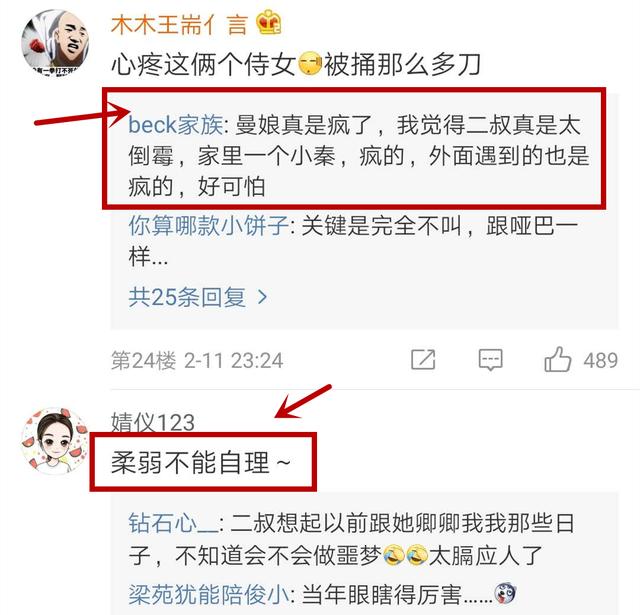Open username beck家族 profile link
Viewport: 640px width, 615px height.
click(176, 124)
